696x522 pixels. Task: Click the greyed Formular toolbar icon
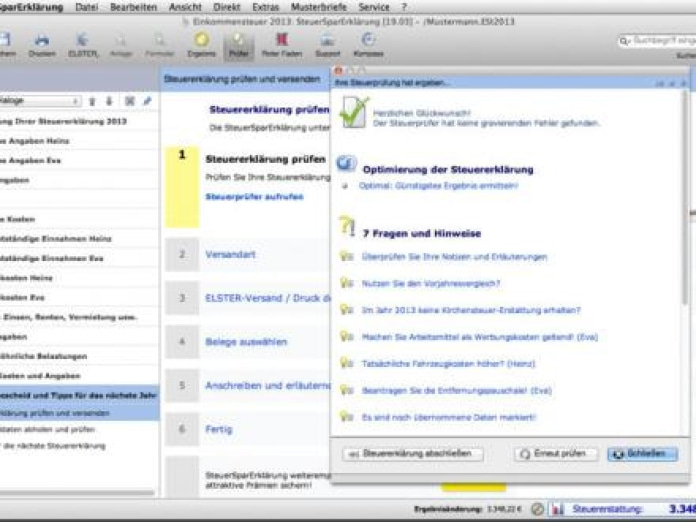pos(159,41)
